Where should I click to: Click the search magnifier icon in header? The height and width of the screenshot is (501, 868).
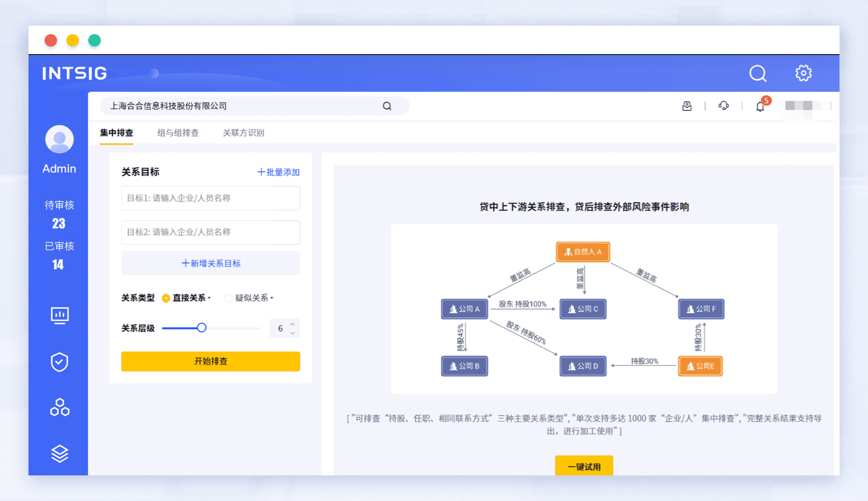pyautogui.click(x=758, y=73)
